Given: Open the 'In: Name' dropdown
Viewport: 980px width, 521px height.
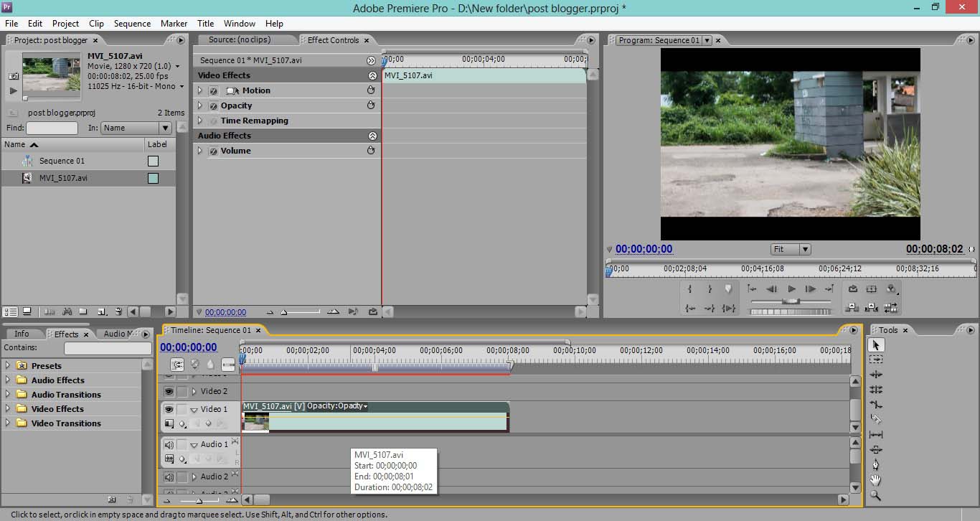Looking at the screenshot, I should click(136, 128).
